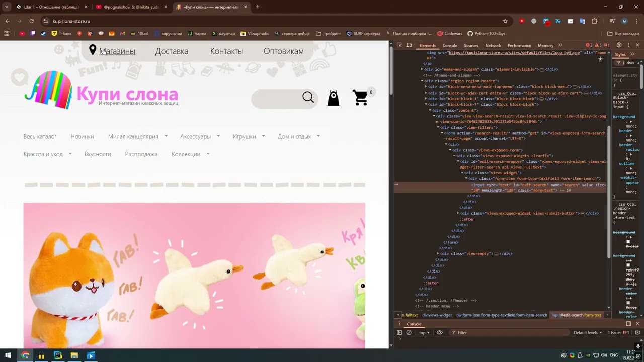
Task: Show the console sidebar icon
Action: (x=399, y=333)
